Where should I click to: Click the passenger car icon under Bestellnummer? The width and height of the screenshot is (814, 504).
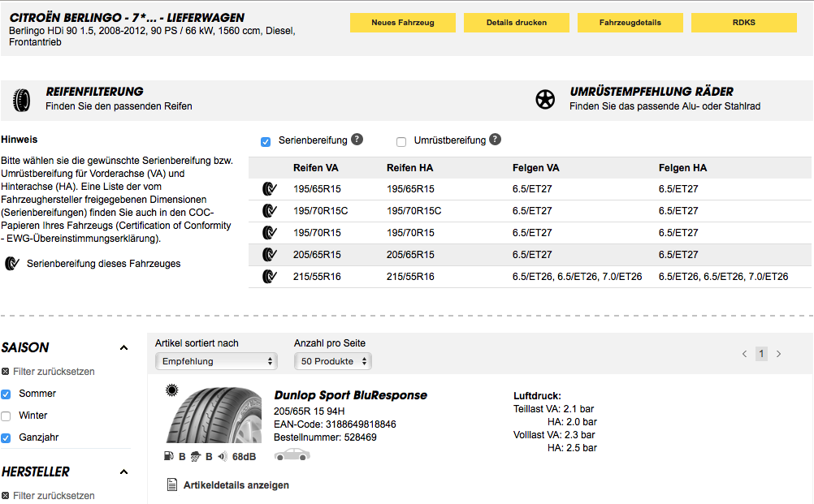tap(292, 454)
